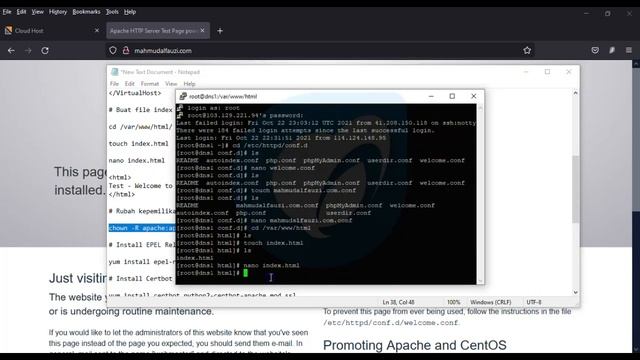Open a new browser tab
Screen dimensions: 640x360
click(x=220, y=31)
